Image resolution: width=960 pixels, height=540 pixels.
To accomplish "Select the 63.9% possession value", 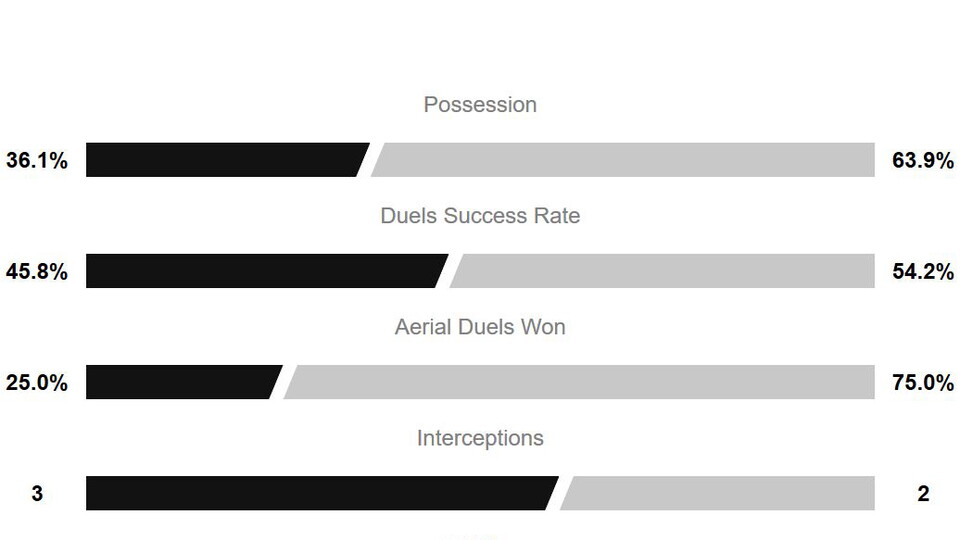I will (923, 160).
